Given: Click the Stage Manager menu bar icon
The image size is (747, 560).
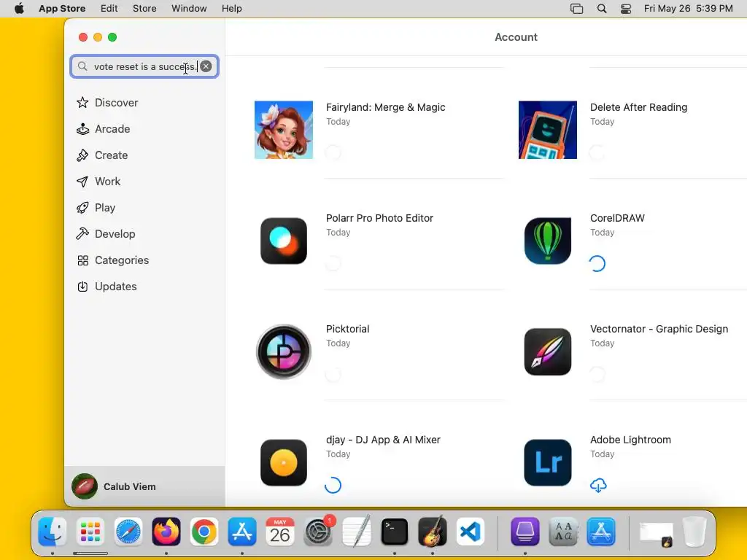Looking at the screenshot, I should [576, 9].
